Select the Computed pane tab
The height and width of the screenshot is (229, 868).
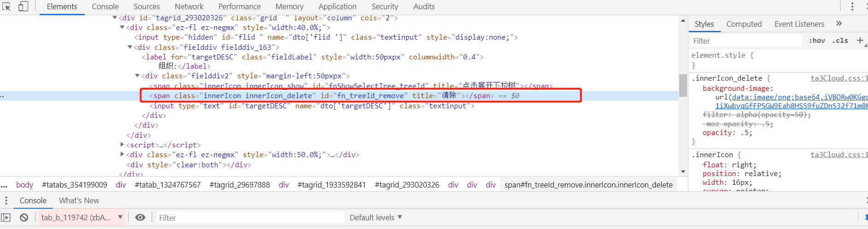pyautogui.click(x=744, y=24)
